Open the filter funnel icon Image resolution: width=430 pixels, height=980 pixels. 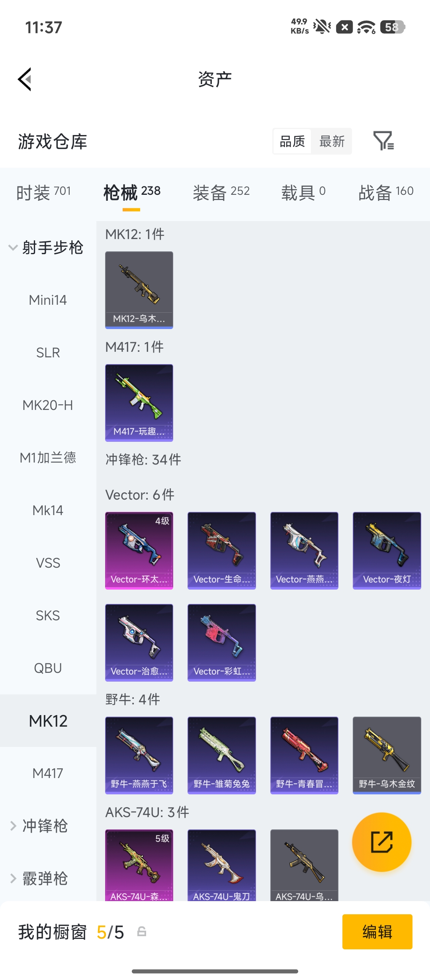point(384,141)
